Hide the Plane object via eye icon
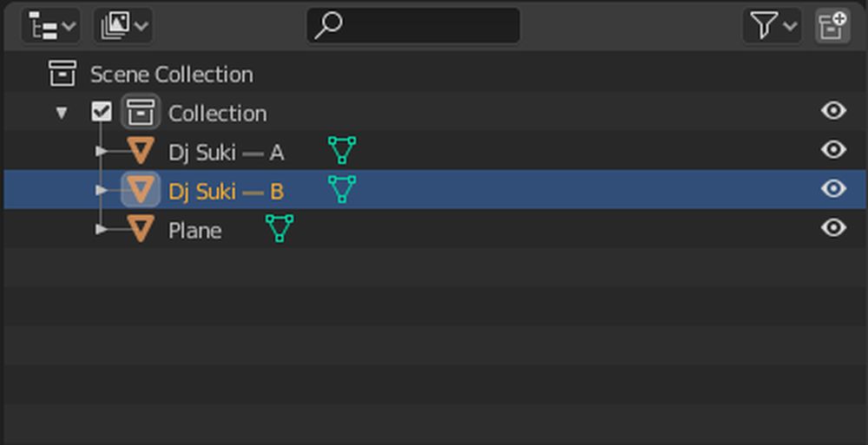Screen dimensions: 868x445 coord(833,228)
